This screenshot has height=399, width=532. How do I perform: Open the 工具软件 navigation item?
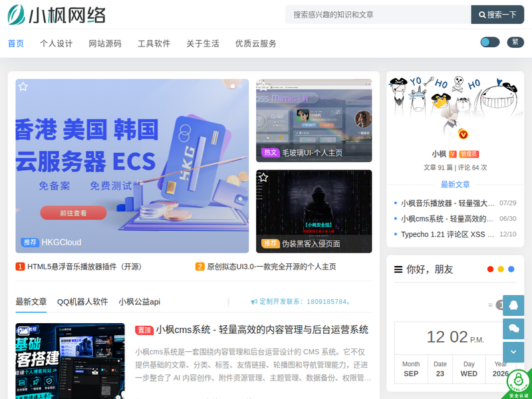[154, 43]
